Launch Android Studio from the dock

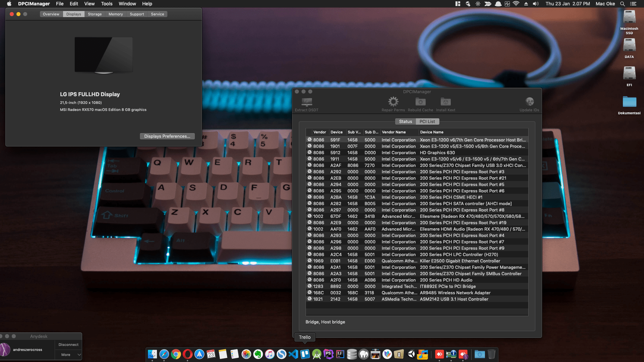pyautogui.click(x=317, y=354)
